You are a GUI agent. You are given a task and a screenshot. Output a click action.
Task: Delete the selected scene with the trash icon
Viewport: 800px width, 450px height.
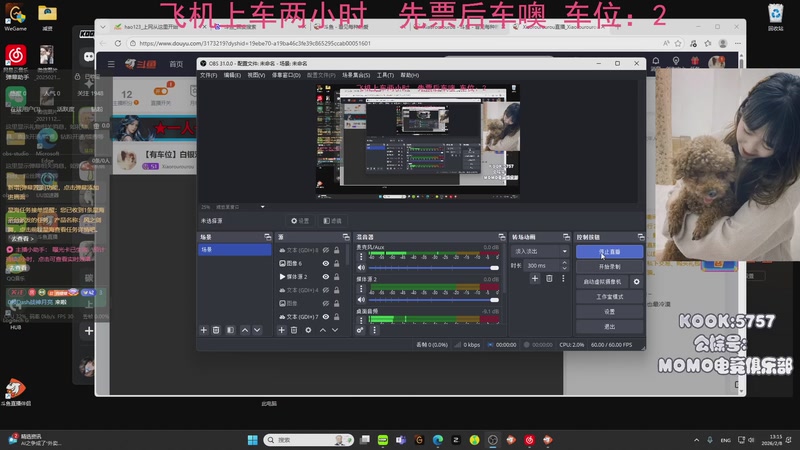[216, 330]
